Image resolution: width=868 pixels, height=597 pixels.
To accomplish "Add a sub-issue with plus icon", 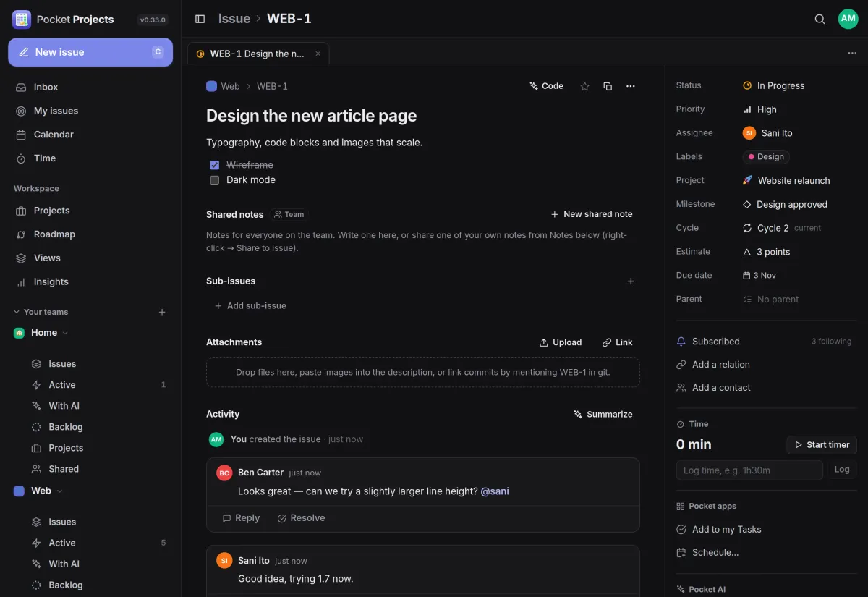I will pyautogui.click(x=631, y=281).
